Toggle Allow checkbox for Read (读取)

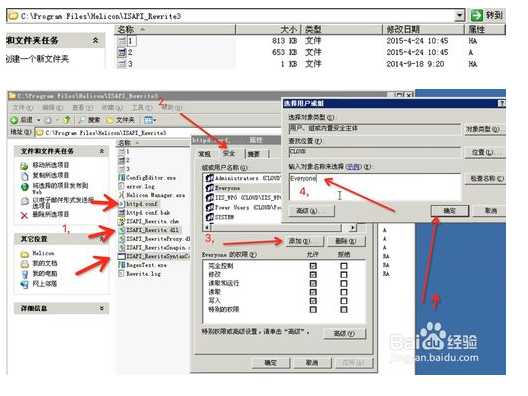tap(313, 292)
